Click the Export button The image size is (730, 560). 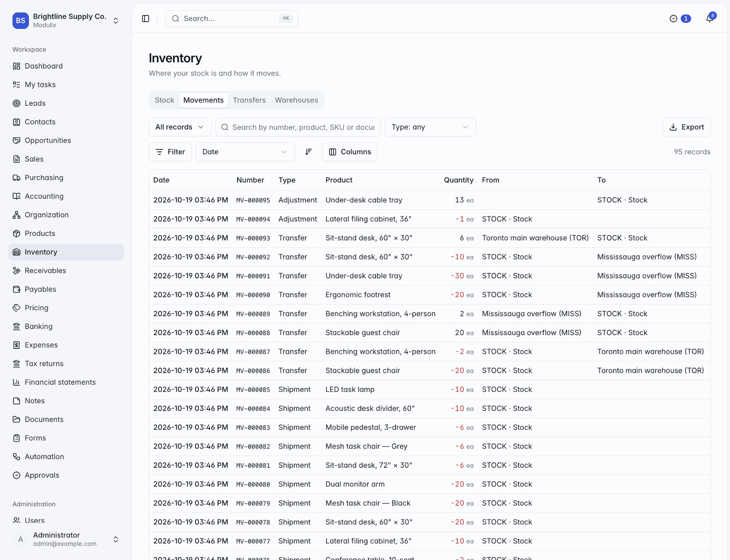pos(686,127)
